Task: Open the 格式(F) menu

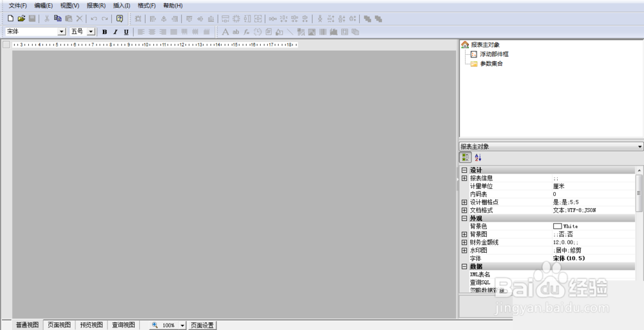Action: pos(147,6)
